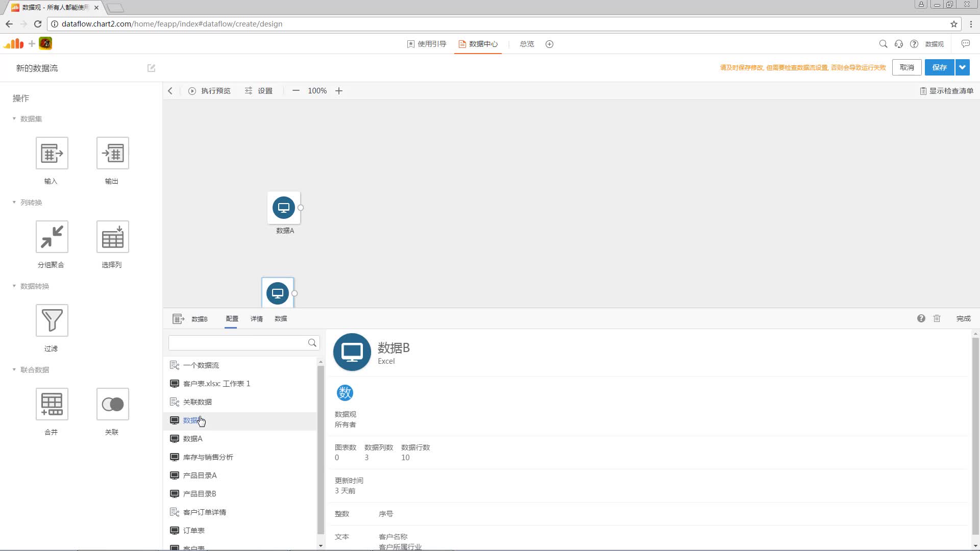Switch to the 数据 tab in node panel
This screenshot has height=551, width=980.
pos(281,319)
